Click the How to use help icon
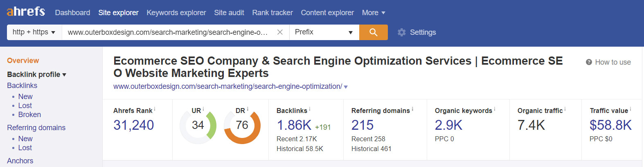This screenshot has width=644, height=167. [589, 62]
